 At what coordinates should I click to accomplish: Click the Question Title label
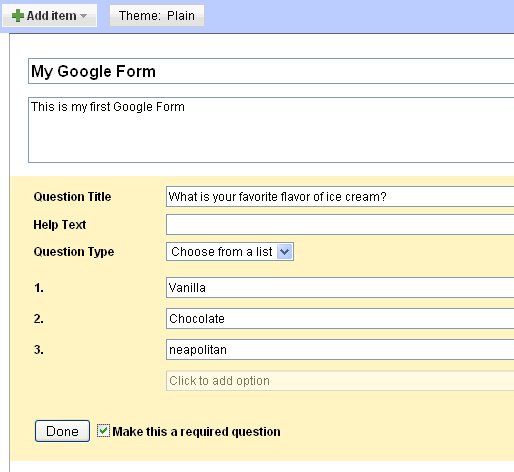pyautogui.click(x=72, y=197)
